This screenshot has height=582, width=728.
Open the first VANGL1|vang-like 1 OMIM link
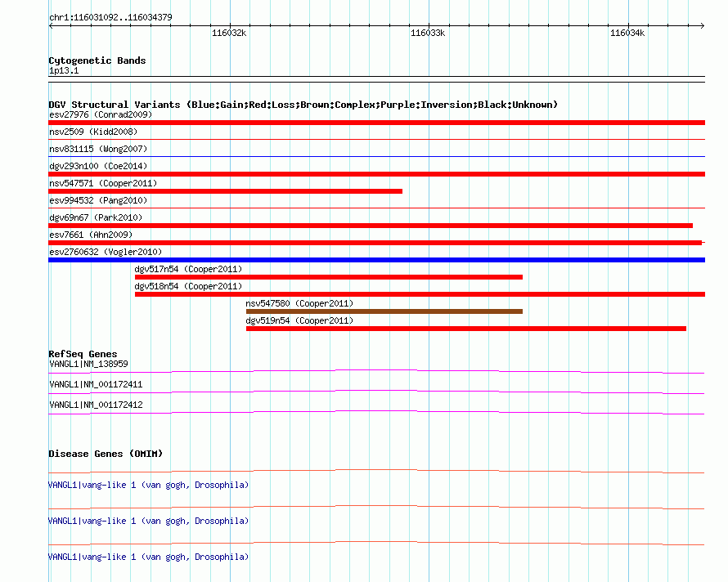coord(148,485)
